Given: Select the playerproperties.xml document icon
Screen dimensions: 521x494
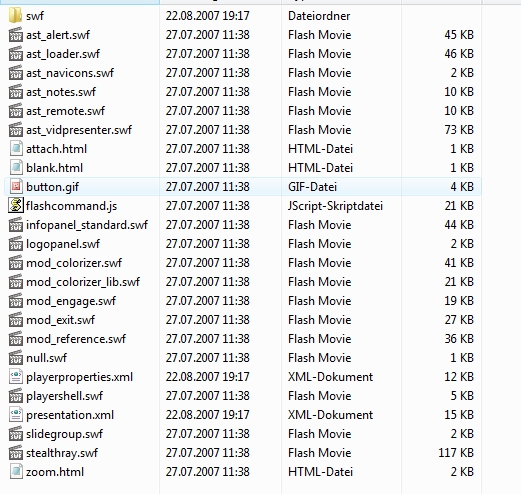Looking at the screenshot, I should pos(16,377).
